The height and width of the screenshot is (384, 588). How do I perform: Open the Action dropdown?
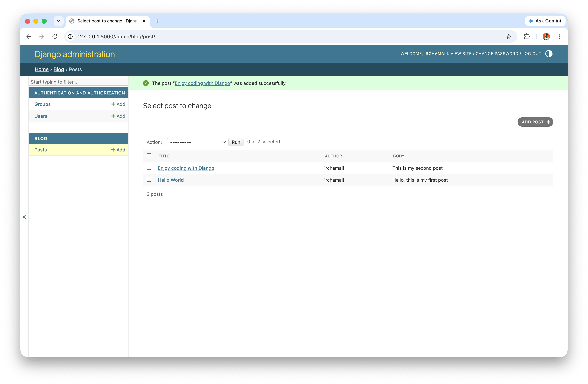tap(197, 142)
